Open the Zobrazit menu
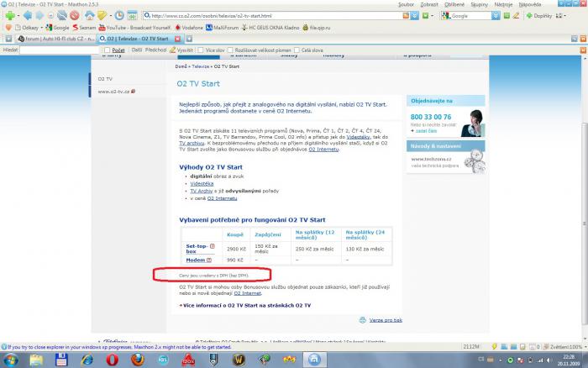Image resolution: width=588 pixels, height=368 pixels. pos(429,4)
